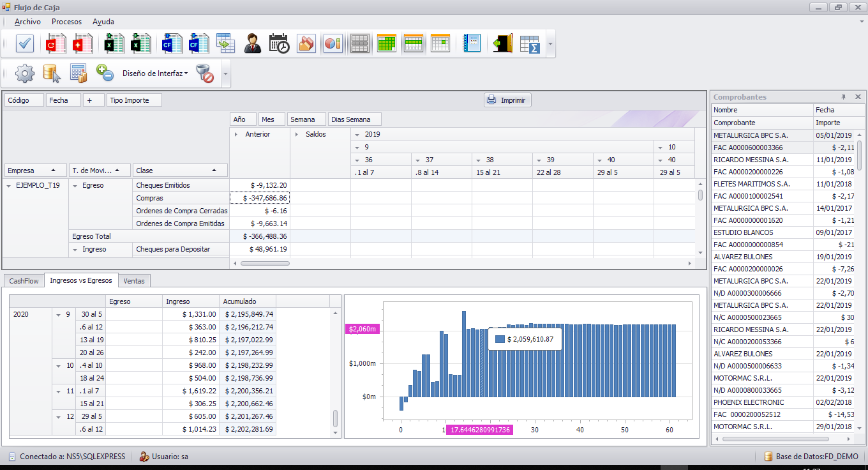Open the Archivo menu

click(x=27, y=22)
